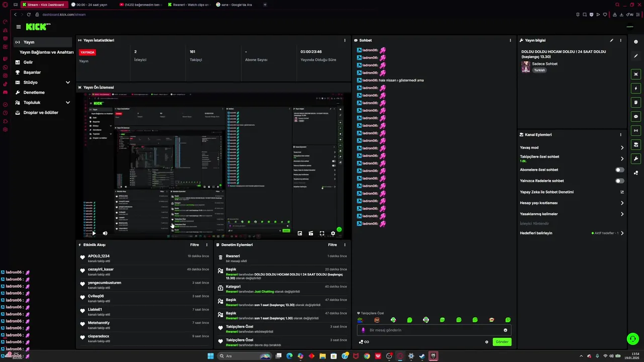
Task: Expand Hesap yaşı kısıtlaması option
Action: click(622, 203)
